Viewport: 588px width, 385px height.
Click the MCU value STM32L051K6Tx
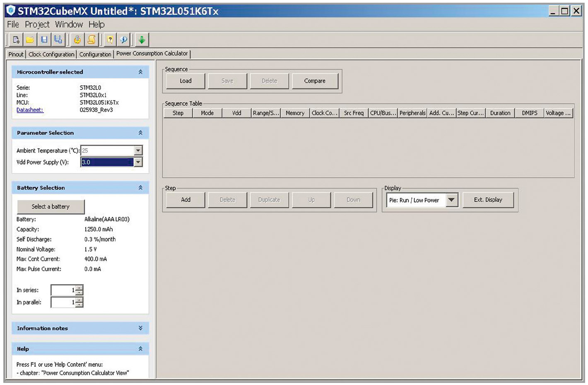coord(99,102)
